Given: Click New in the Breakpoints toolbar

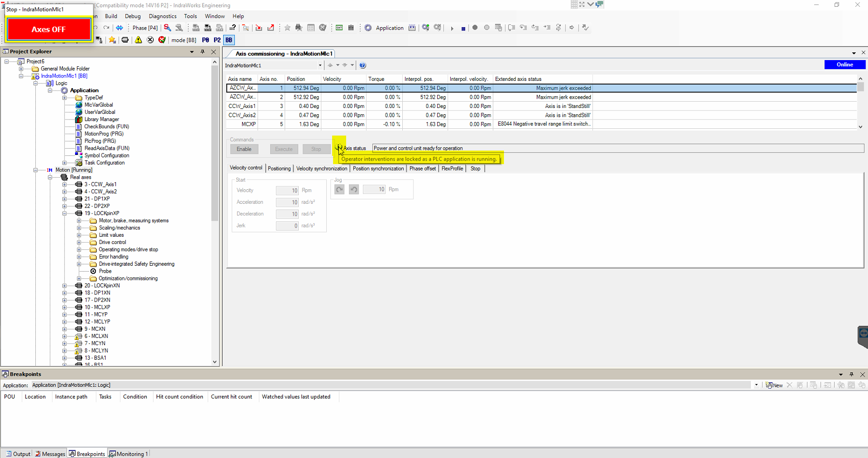Looking at the screenshot, I should coord(774,385).
